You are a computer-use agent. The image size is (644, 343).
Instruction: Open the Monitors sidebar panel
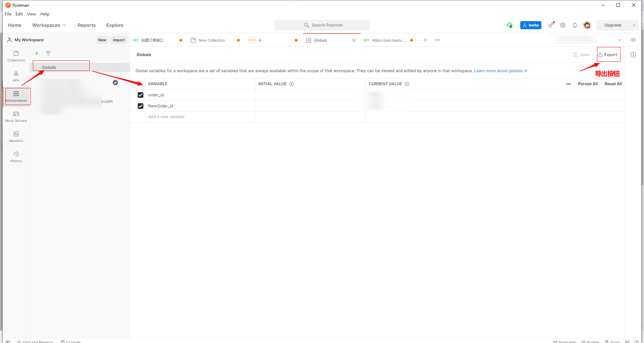[16, 137]
